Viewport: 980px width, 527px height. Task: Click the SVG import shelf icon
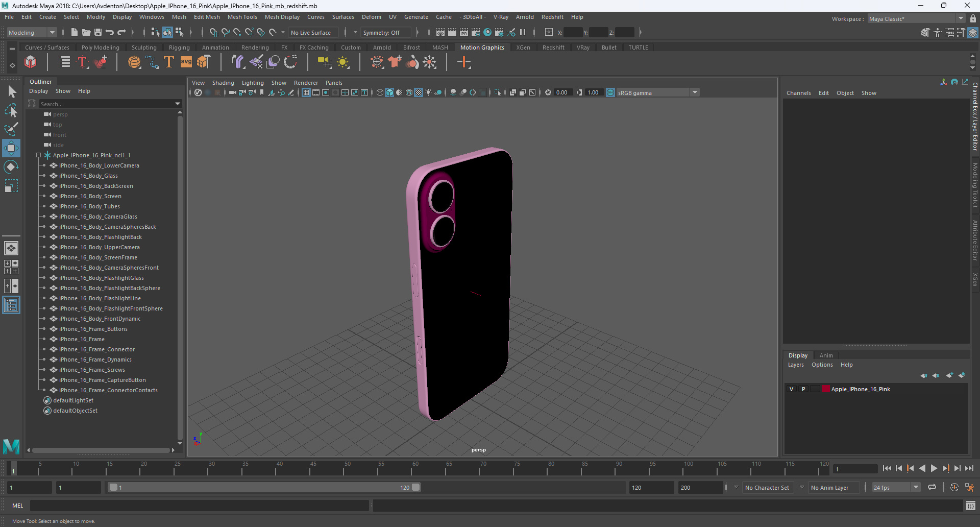pyautogui.click(x=186, y=62)
